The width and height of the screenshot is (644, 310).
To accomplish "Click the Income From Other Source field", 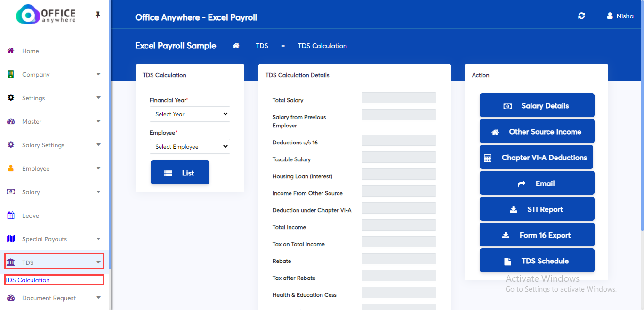I will tap(399, 191).
